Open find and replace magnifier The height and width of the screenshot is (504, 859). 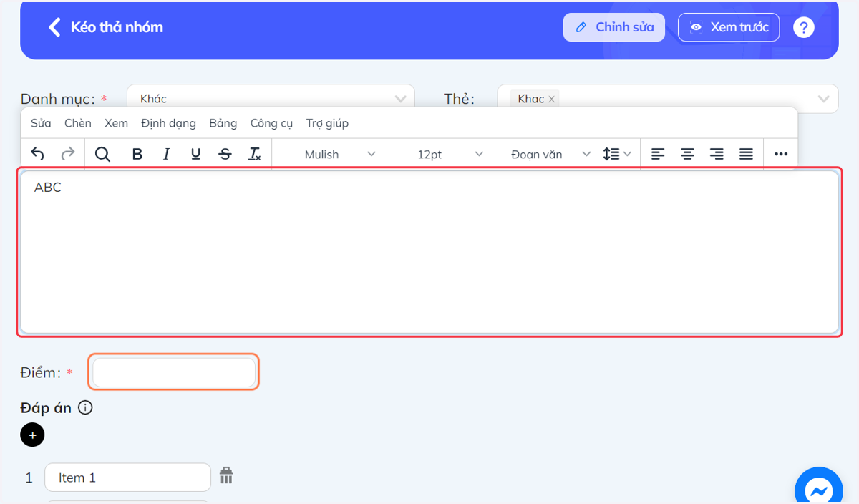[x=102, y=154]
